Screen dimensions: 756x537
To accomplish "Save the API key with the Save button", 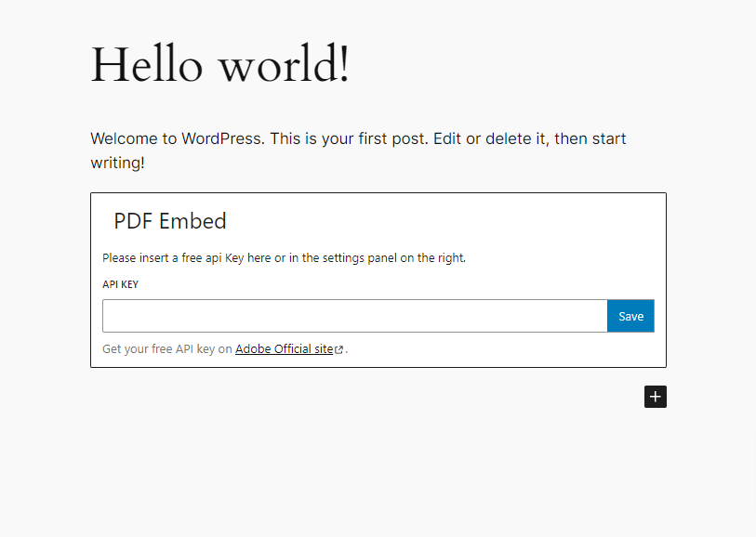I will tap(630, 316).
